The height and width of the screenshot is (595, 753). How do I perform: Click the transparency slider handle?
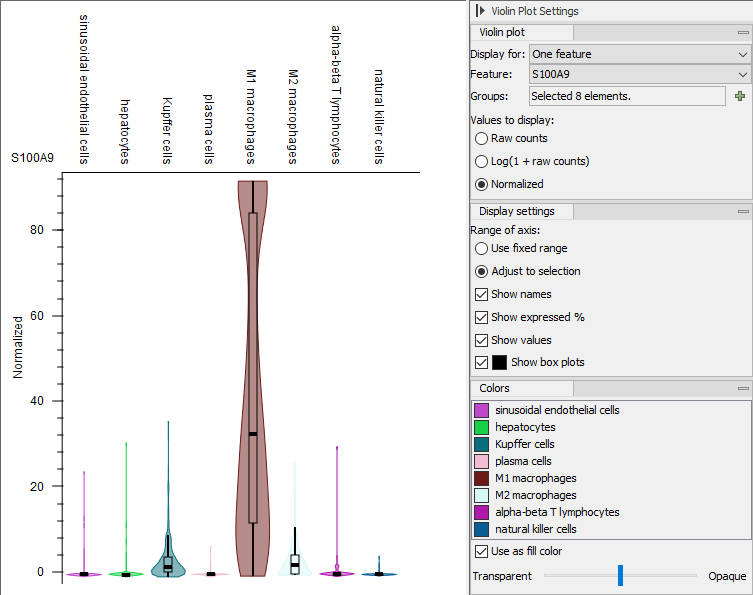pos(621,575)
